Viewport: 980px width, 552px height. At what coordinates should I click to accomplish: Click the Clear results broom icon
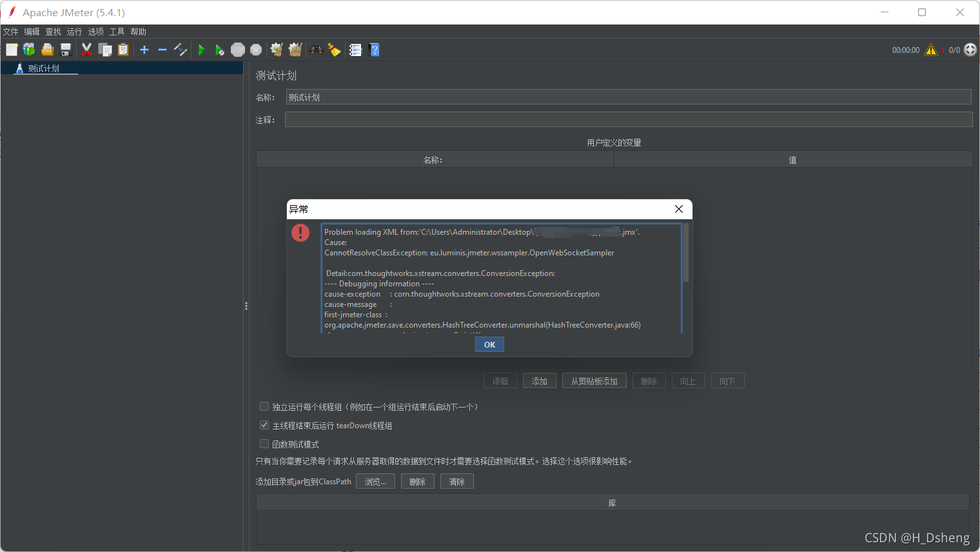click(x=277, y=50)
